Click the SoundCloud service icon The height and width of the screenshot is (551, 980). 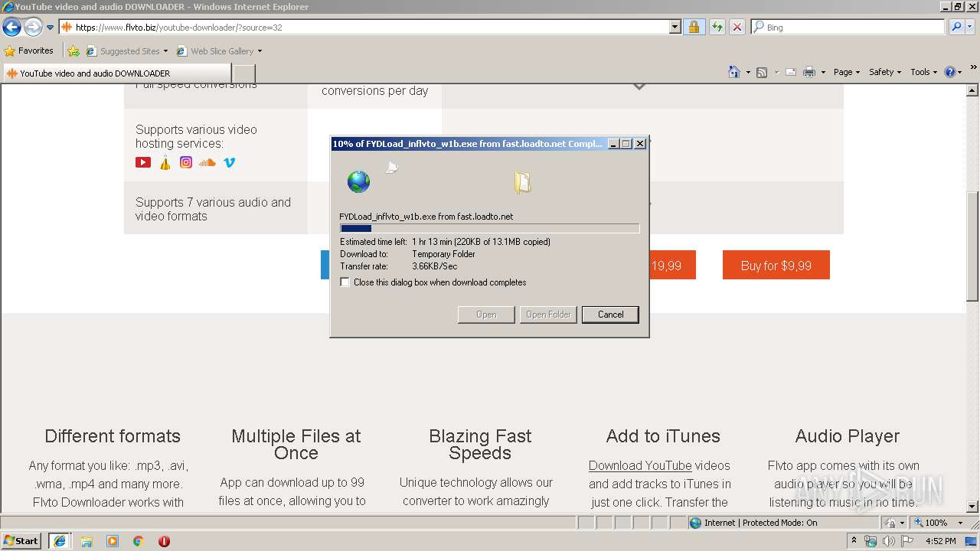point(207,162)
